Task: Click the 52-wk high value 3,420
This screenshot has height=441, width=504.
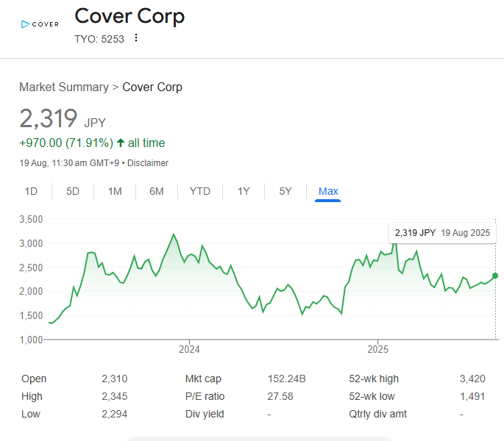Action: click(472, 379)
